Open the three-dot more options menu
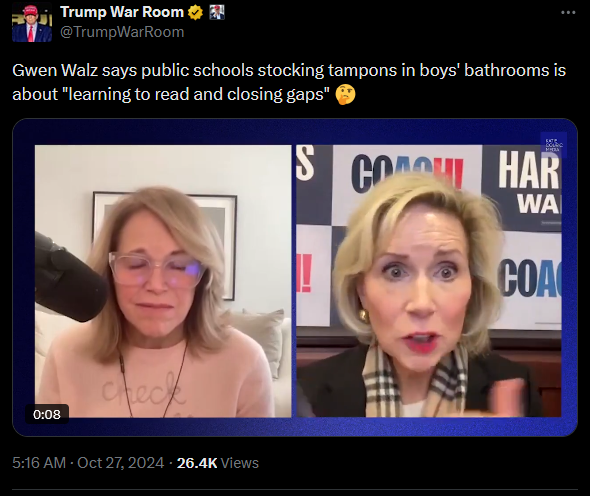This screenshot has height=496, width=590. pos(568,12)
